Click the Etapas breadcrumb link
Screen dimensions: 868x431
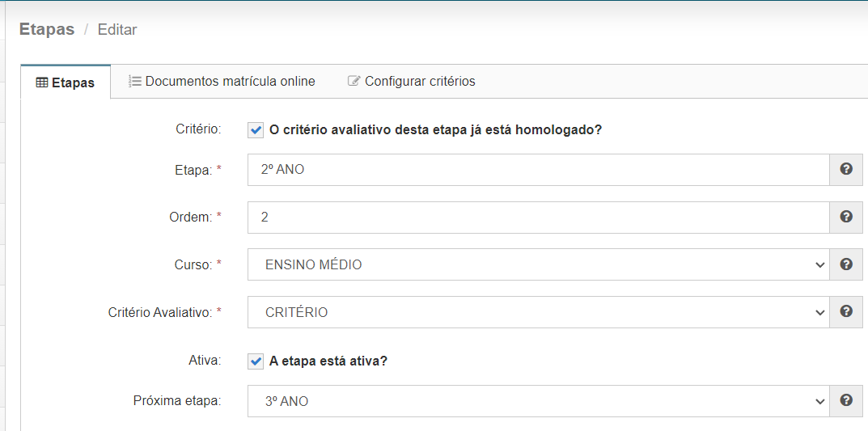47,30
